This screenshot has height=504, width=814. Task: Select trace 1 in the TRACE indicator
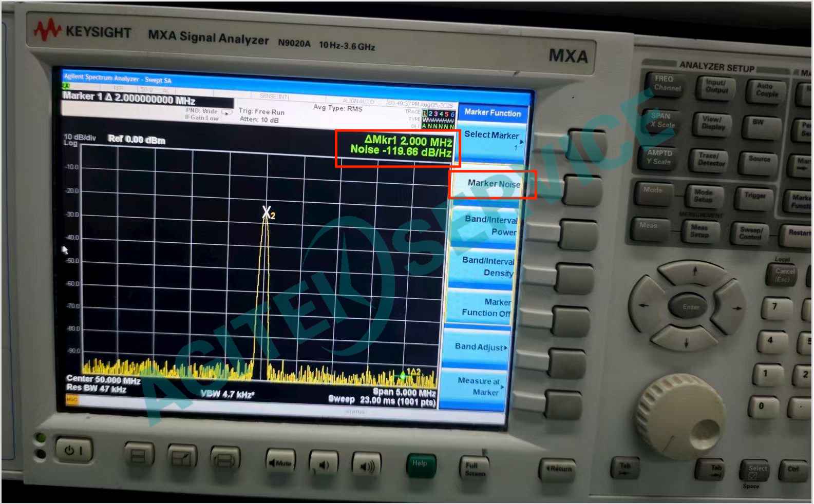[424, 114]
